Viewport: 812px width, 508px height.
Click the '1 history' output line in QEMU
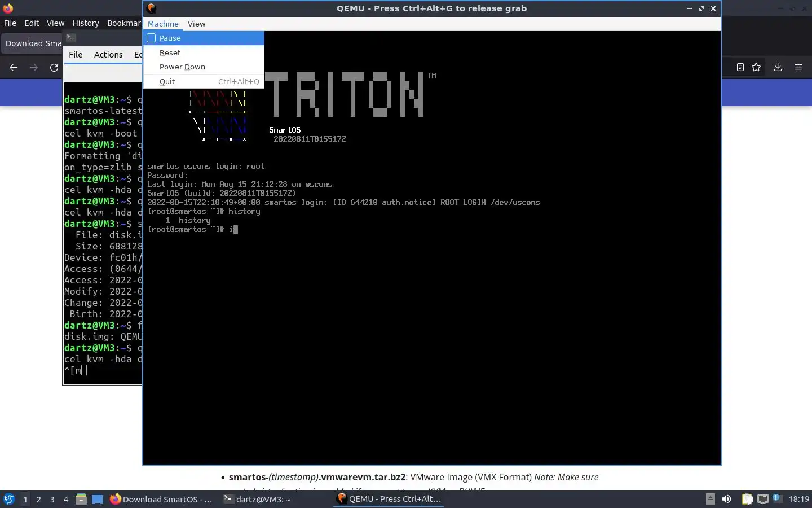coord(188,220)
